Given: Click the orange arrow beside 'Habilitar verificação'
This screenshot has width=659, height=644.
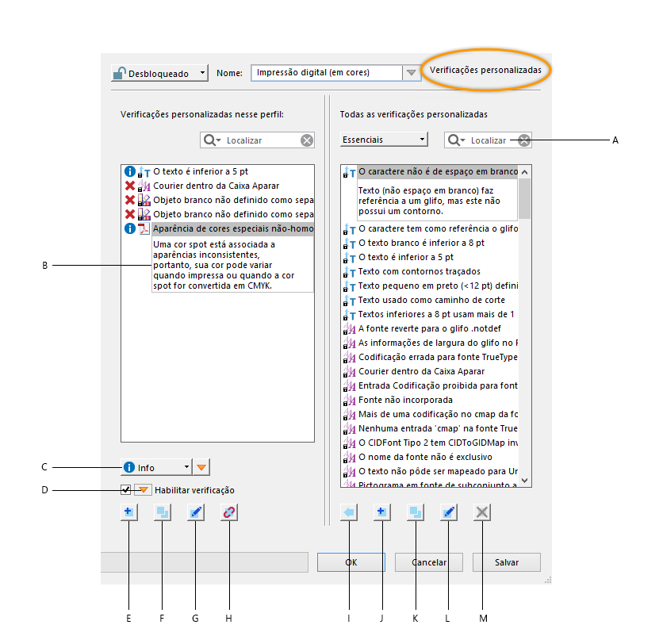Looking at the screenshot, I should [143, 489].
